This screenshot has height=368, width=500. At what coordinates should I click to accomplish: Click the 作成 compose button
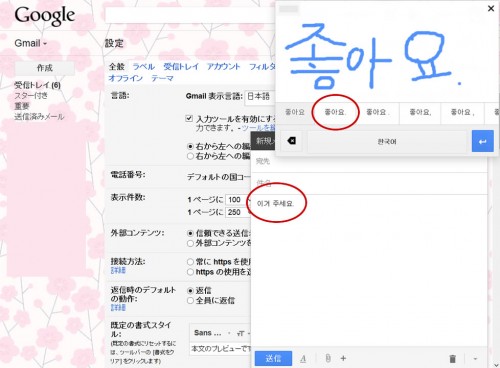[x=45, y=68]
